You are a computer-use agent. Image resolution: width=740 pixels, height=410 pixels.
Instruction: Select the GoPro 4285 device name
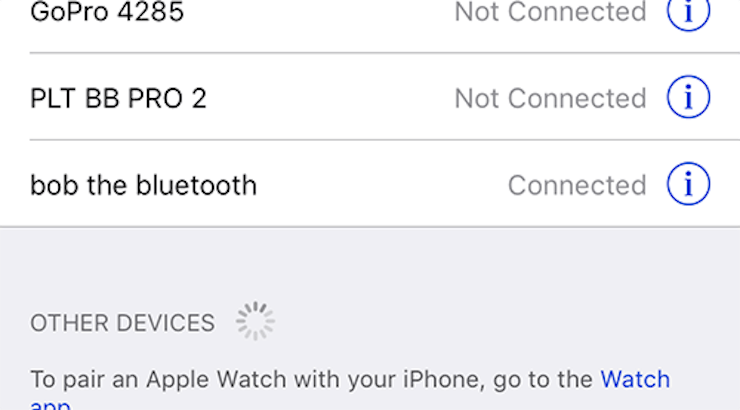click(107, 11)
